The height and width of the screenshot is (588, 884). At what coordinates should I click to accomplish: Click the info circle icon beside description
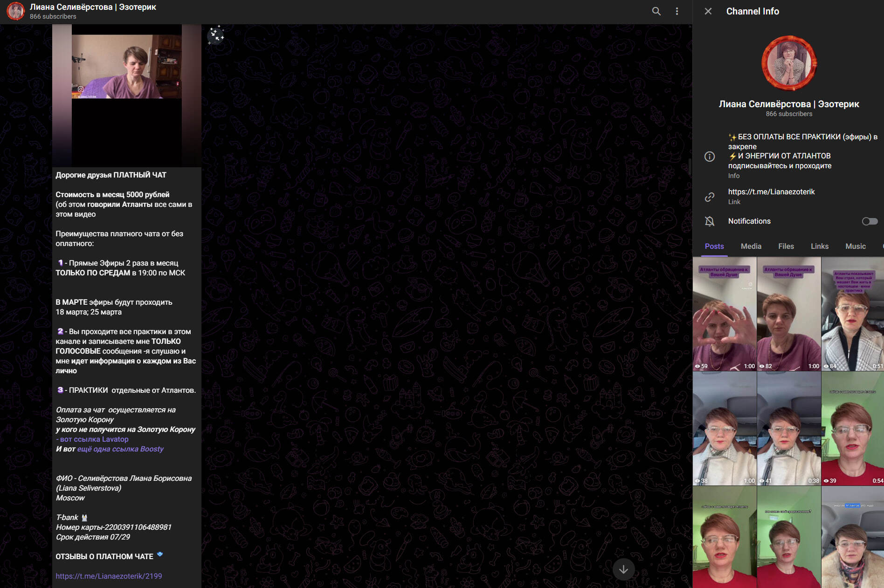pos(710,157)
